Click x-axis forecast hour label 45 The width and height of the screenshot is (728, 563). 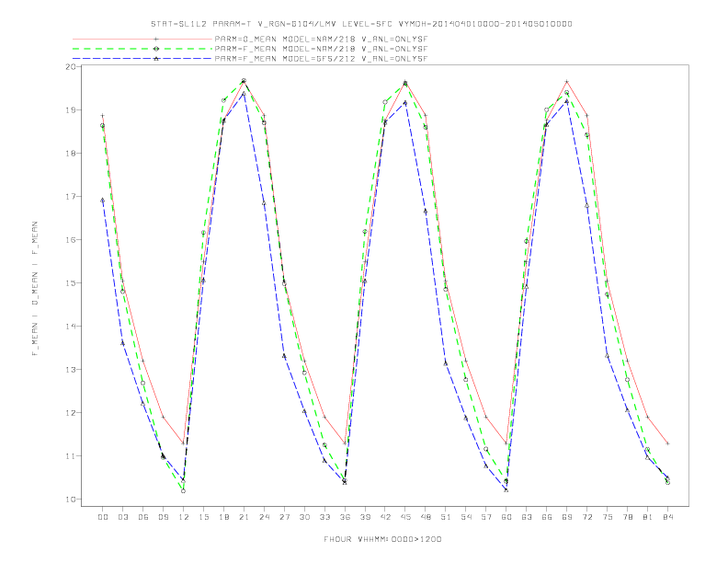coord(405,517)
